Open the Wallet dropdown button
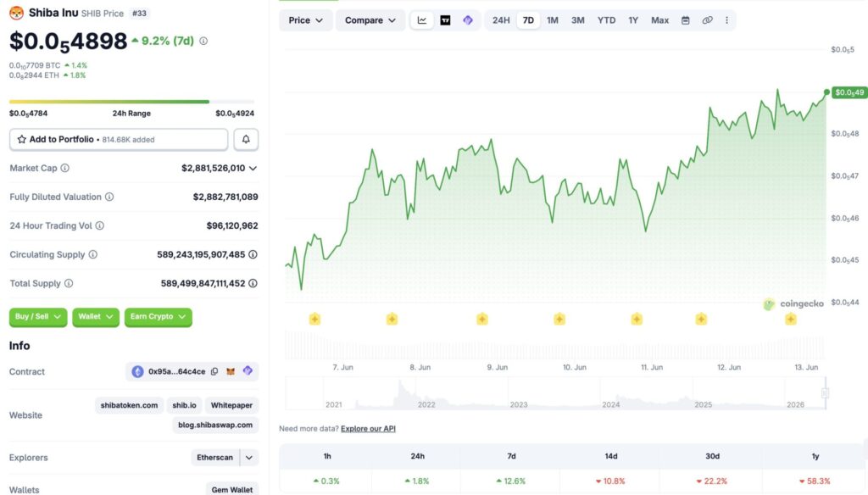This screenshot has width=868, height=495. click(95, 317)
